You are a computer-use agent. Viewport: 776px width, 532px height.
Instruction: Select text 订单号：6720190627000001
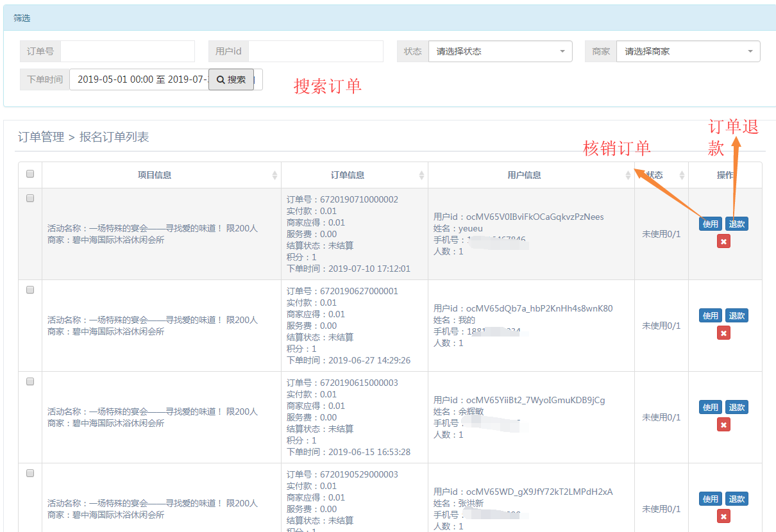click(342, 291)
